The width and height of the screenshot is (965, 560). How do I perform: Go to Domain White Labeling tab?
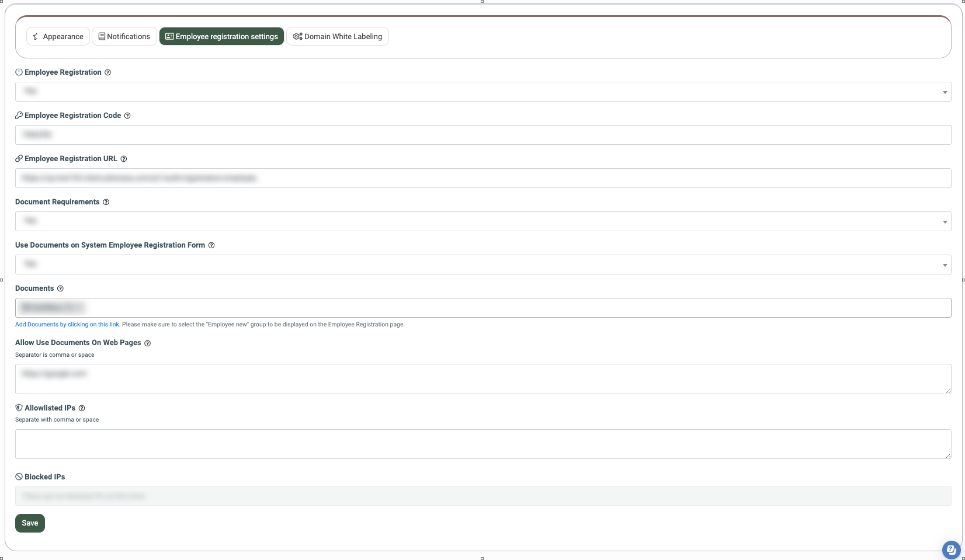click(x=338, y=36)
